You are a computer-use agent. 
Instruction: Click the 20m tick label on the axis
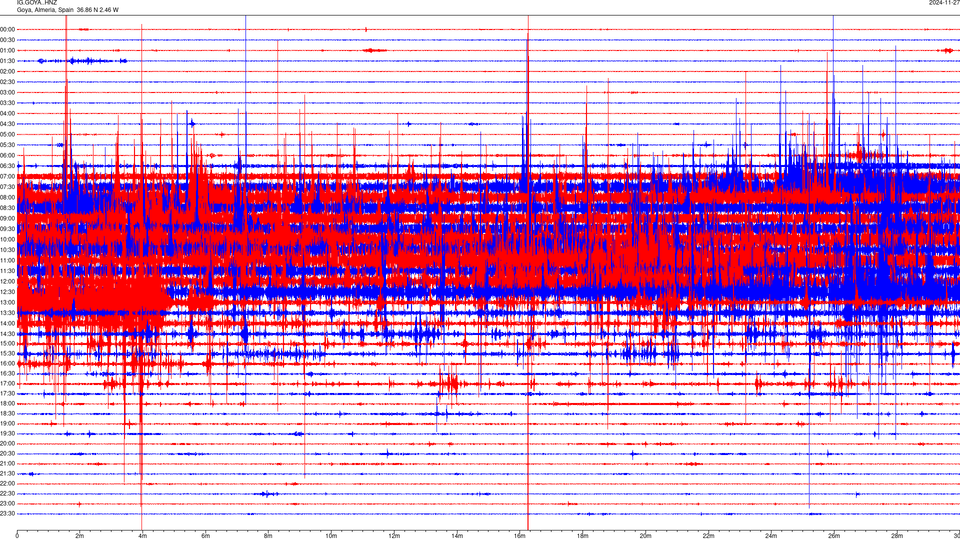coord(645,536)
